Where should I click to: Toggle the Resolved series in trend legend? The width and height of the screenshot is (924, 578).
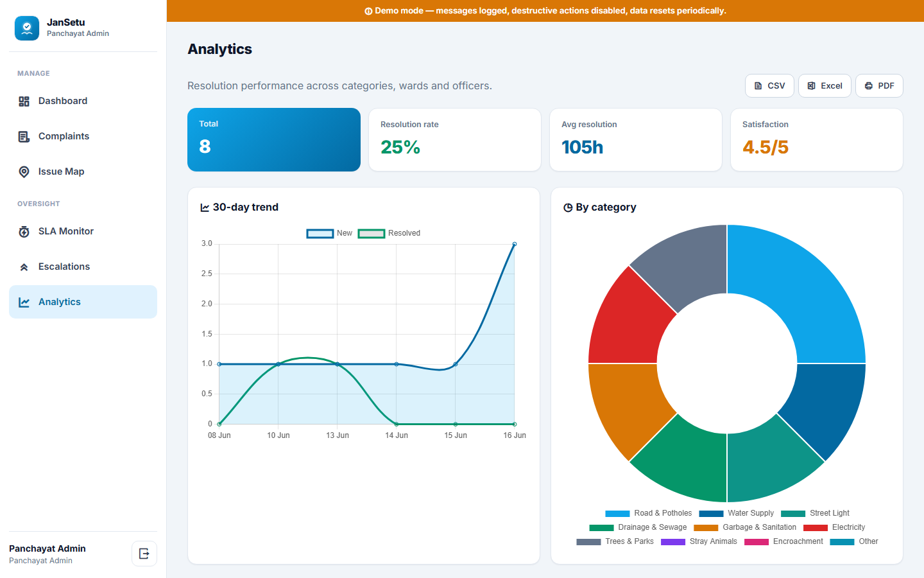click(389, 233)
